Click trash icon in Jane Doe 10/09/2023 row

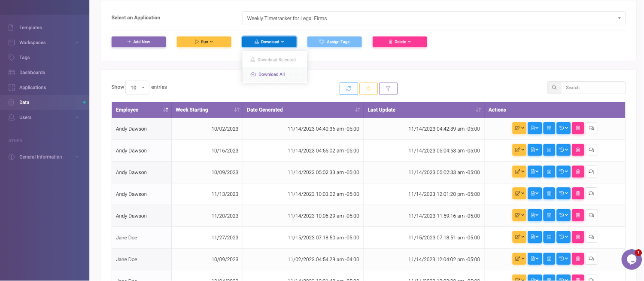tap(578, 259)
